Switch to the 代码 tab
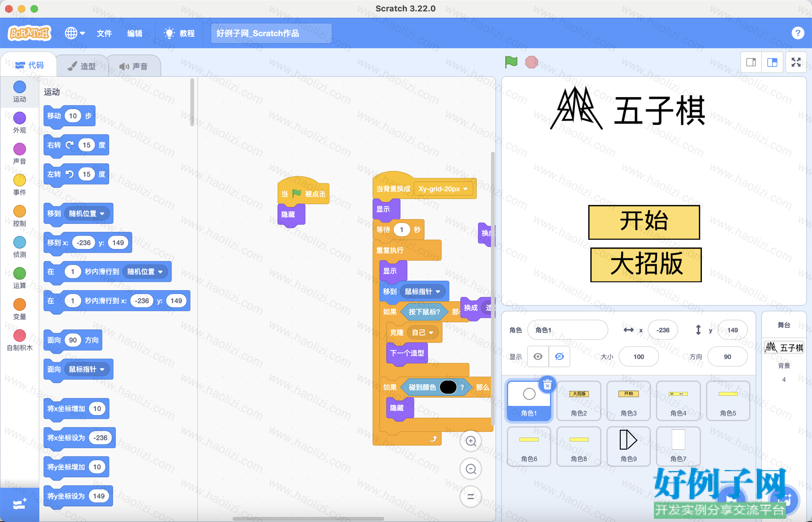This screenshot has width=812, height=522. click(x=29, y=65)
